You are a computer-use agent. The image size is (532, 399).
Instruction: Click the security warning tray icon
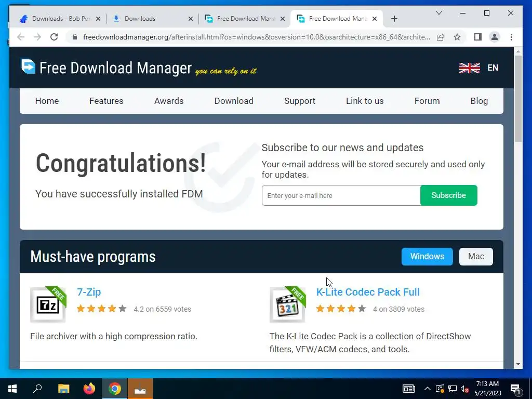pyautogui.click(x=440, y=389)
